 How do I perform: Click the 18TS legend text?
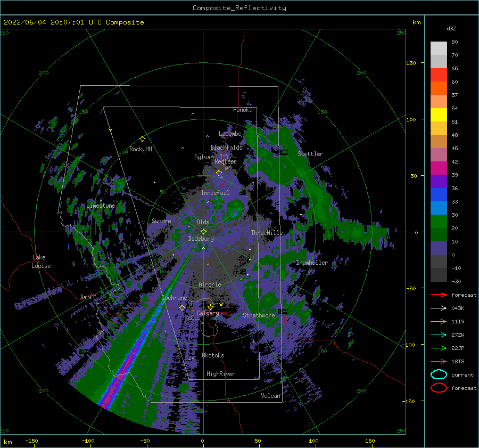pos(458,362)
